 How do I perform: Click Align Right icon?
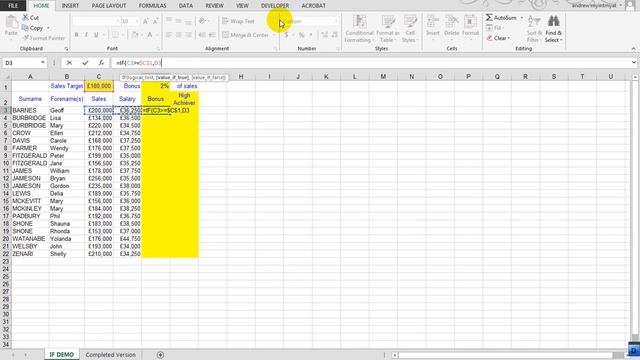click(x=188, y=35)
